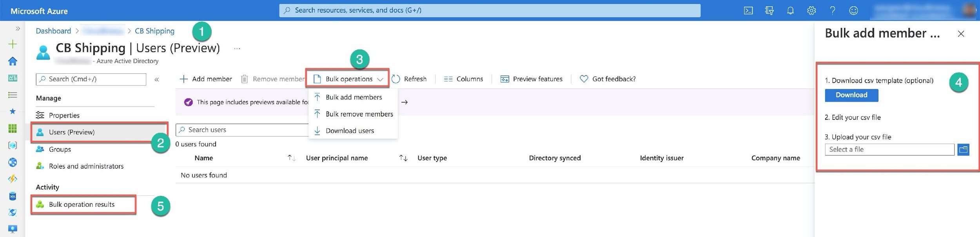Go to Home via house icon
This screenshot has height=237, width=980.
[x=13, y=61]
